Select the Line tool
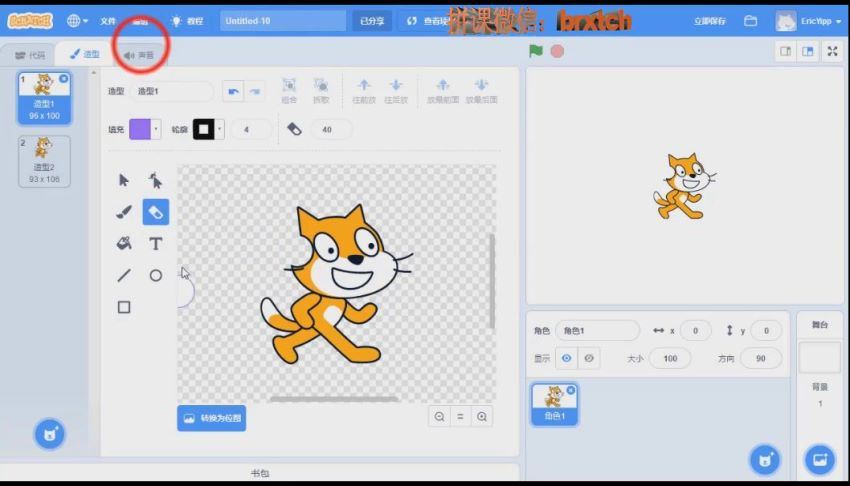The width and height of the screenshot is (850, 486). (x=124, y=275)
